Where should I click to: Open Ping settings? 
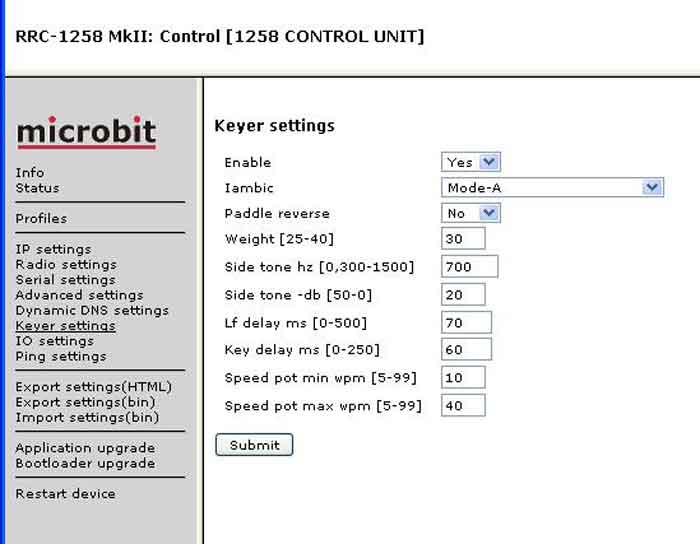point(61,356)
